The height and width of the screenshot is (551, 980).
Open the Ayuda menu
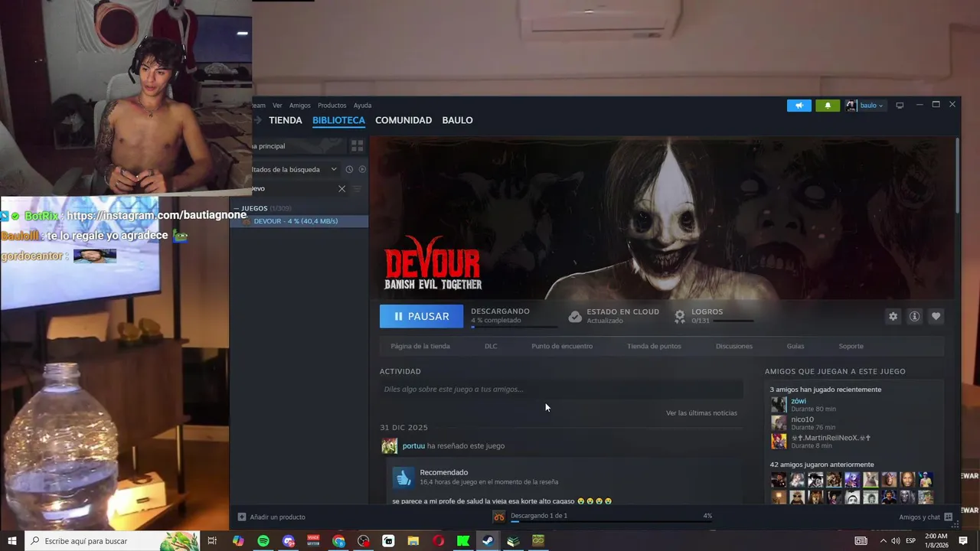362,106
